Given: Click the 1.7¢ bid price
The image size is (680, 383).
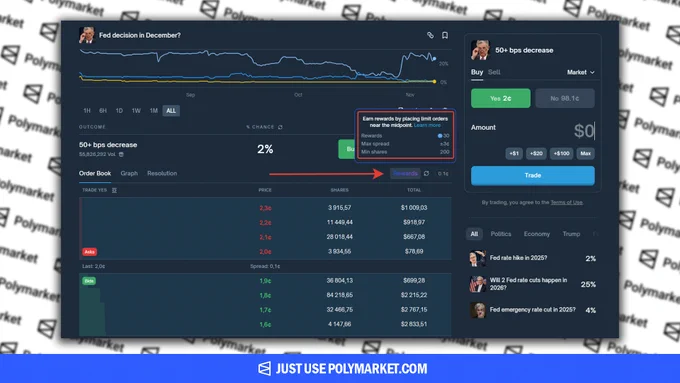Looking at the screenshot, I should coord(265,310).
